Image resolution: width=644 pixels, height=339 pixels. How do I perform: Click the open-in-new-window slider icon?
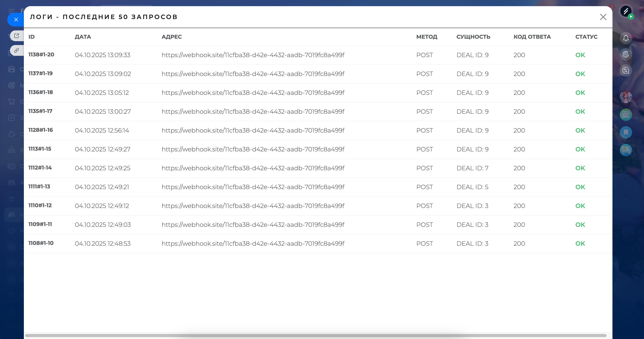17,36
